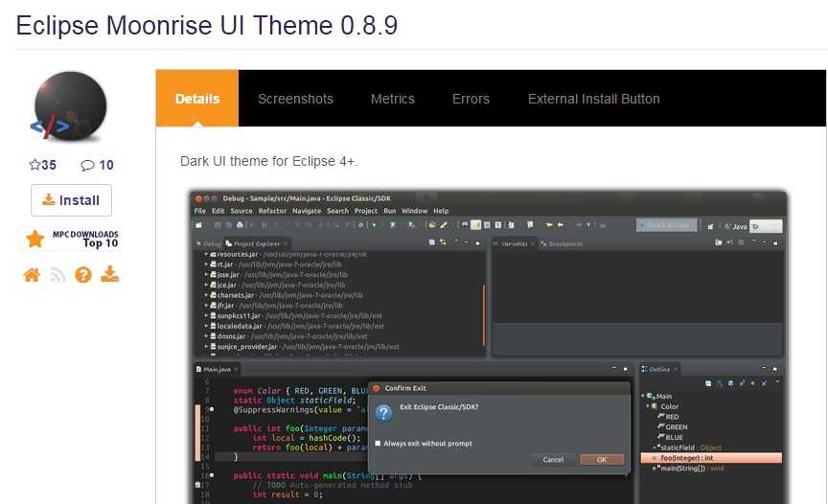Select the Breakpoints view tab
Viewport: 828px width, 504px height.
click(x=563, y=243)
